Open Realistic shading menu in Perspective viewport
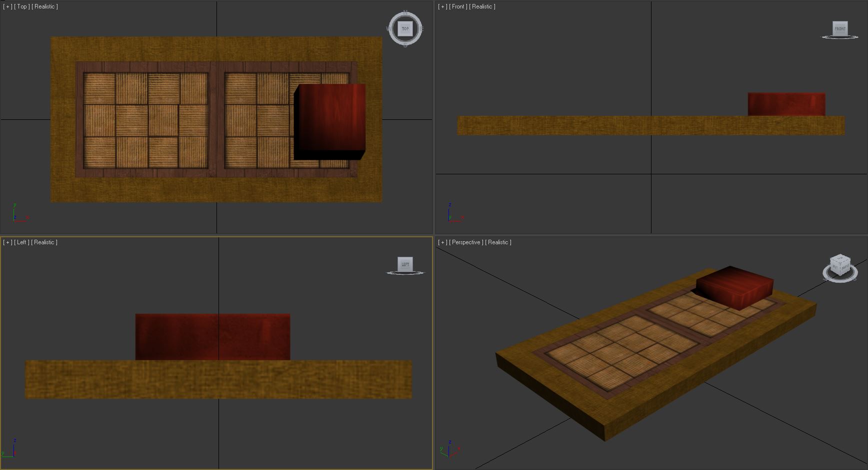The height and width of the screenshot is (470, 868). coord(498,242)
